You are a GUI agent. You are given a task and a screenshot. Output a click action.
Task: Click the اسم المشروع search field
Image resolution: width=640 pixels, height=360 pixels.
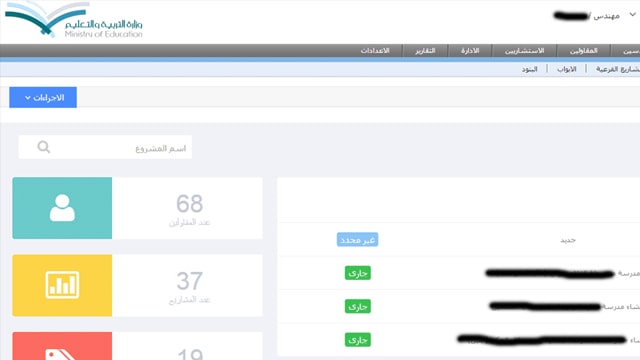point(105,147)
